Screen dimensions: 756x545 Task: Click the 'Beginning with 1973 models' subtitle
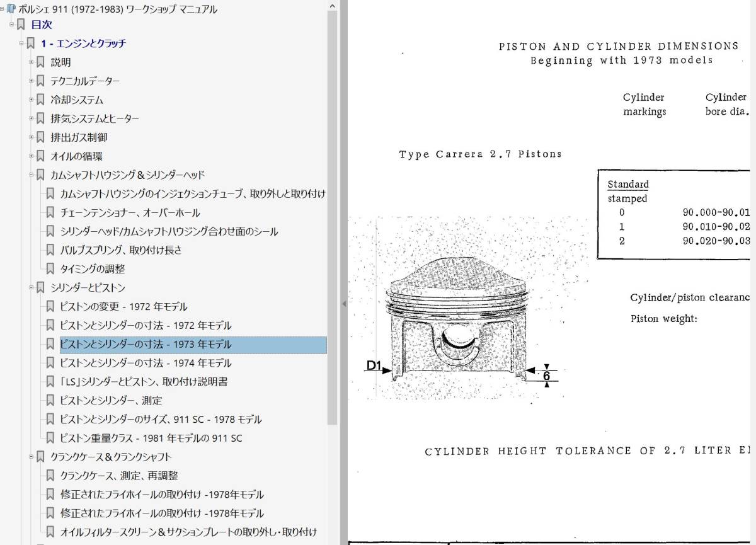[x=621, y=60]
